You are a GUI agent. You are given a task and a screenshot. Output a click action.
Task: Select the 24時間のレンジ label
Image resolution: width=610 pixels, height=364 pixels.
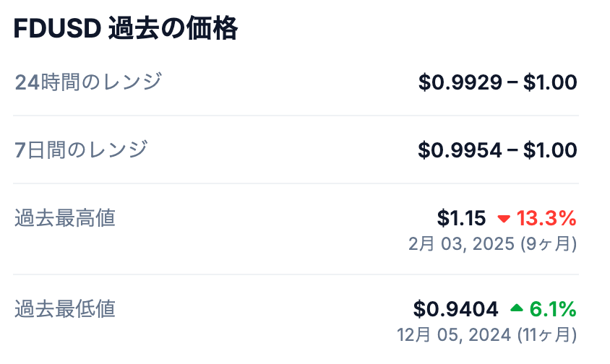(88, 82)
